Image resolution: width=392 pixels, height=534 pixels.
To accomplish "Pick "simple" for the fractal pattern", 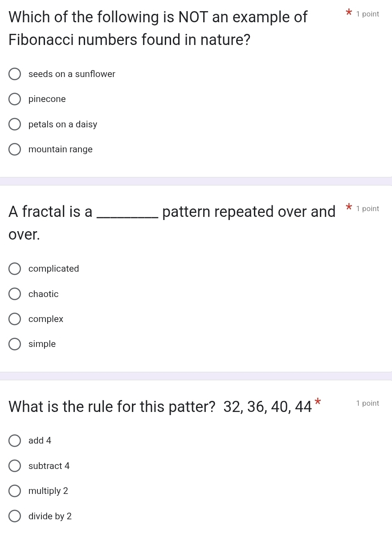I will 15,344.
